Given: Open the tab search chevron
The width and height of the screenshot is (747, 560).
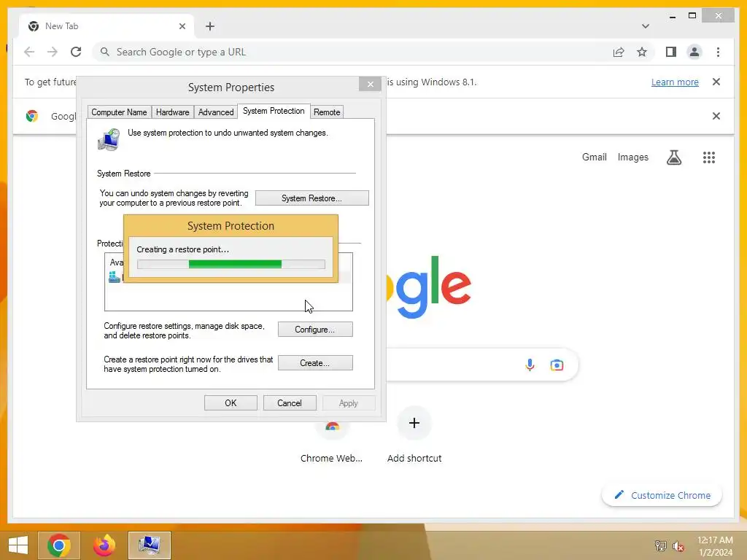Looking at the screenshot, I should 645,26.
